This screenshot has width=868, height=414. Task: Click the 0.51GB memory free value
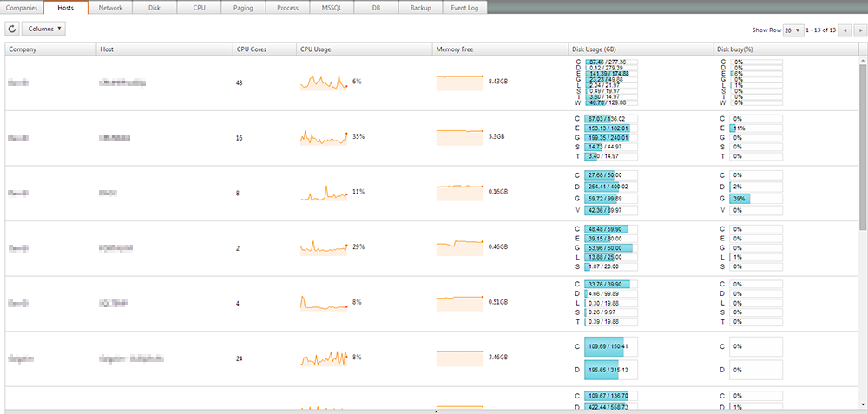(x=497, y=302)
